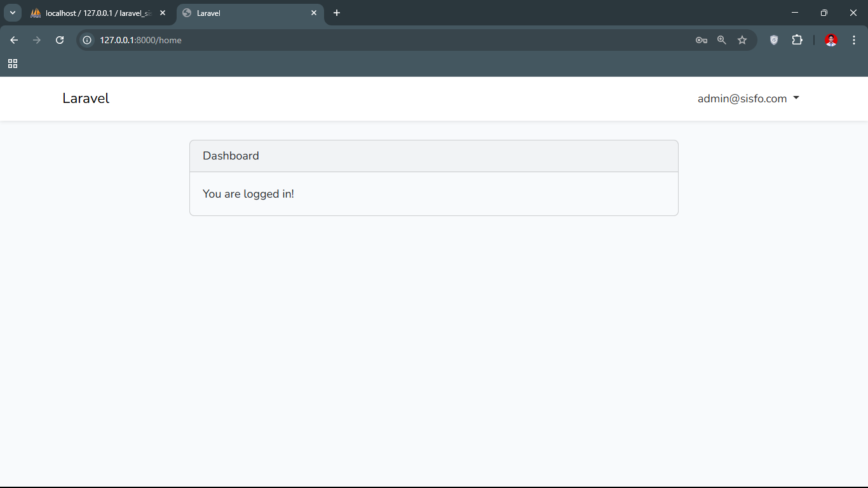
Task: Expand the tab search dropdown arrow
Action: (x=12, y=13)
